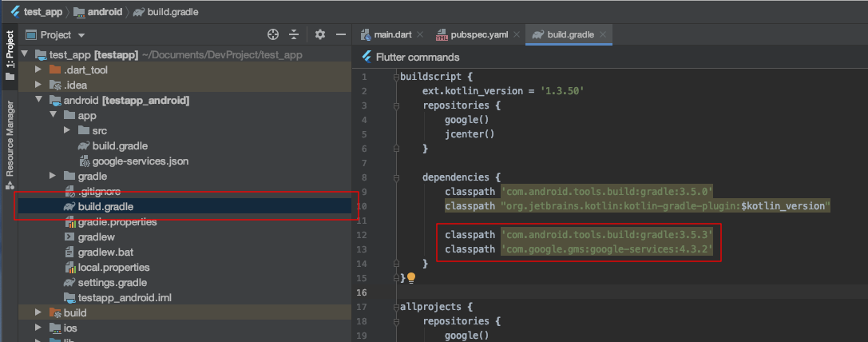Close the build.gradle tab
The image size is (868, 342).
(x=603, y=34)
